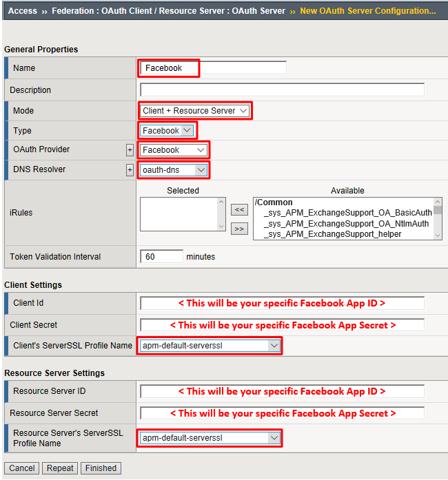Click the Repeat button
The image size is (448, 480).
pyautogui.click(x=60, y=468)
